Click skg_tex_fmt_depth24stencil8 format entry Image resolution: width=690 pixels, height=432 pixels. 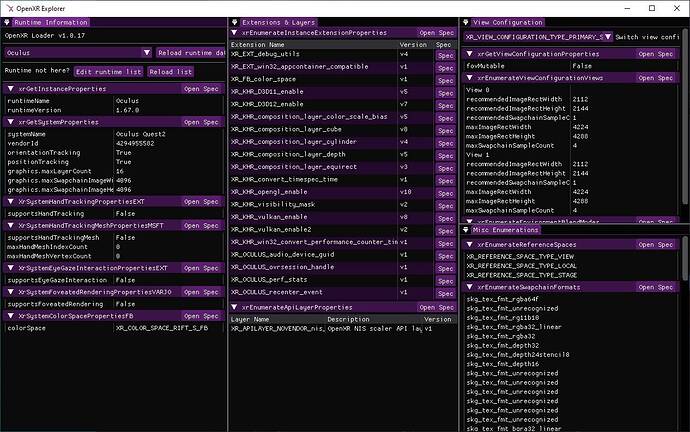518,355
